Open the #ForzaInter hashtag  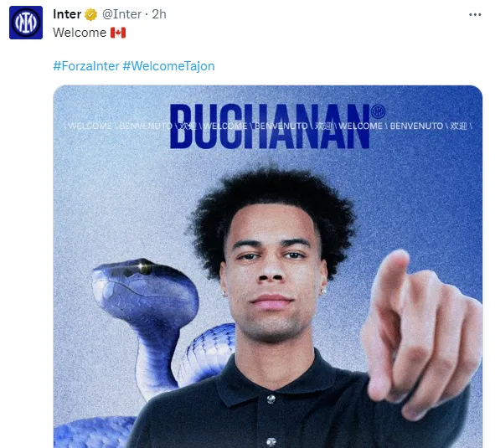86,66
